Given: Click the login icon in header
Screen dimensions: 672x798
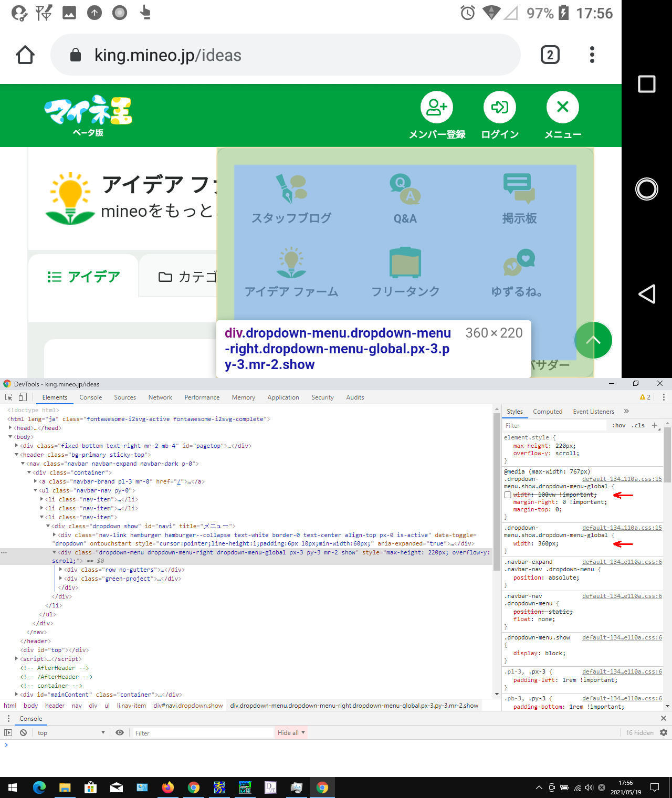Looking at the screenshot, I should coord(500,108).
